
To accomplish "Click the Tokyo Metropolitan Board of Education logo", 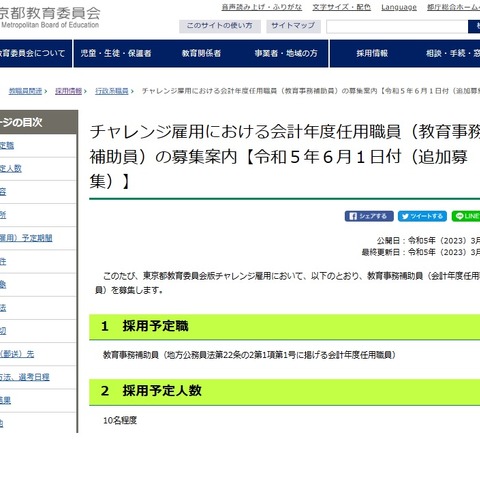I will (x=50, y=17).
